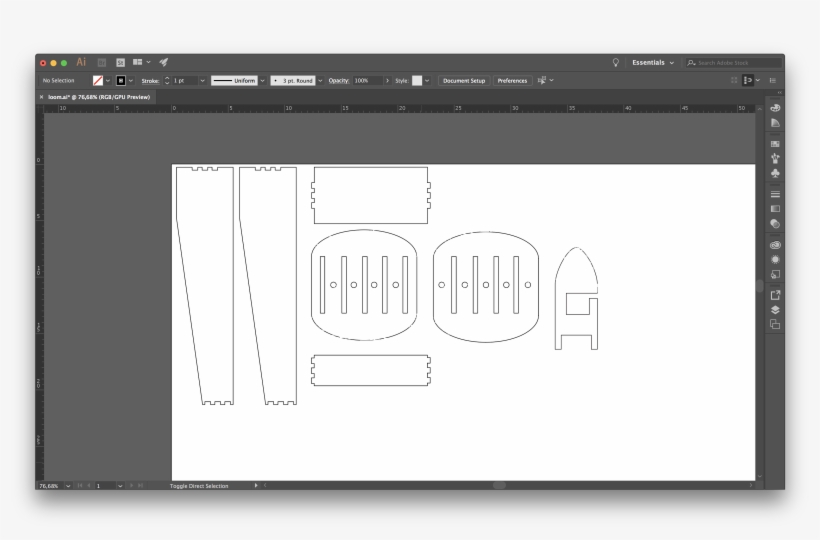Click the Preferences button
The height and width of the screenshot is (540, 820).
pos(512,81)
